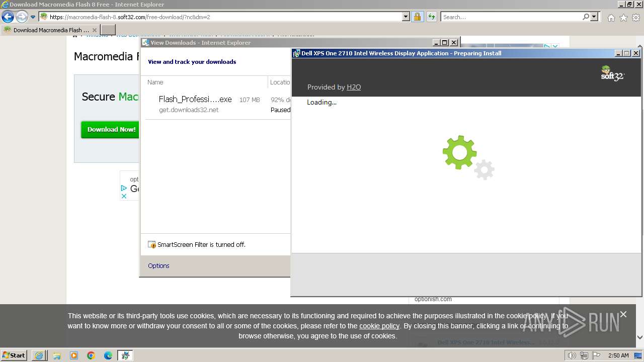Click the Refresh page icon
644x362 pixels.
pos(431,17)
